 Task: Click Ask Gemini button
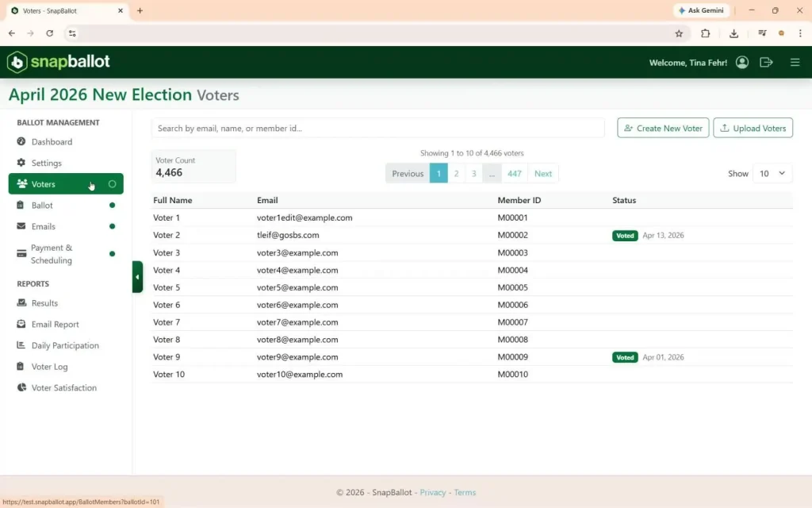(x=701, y=10)
